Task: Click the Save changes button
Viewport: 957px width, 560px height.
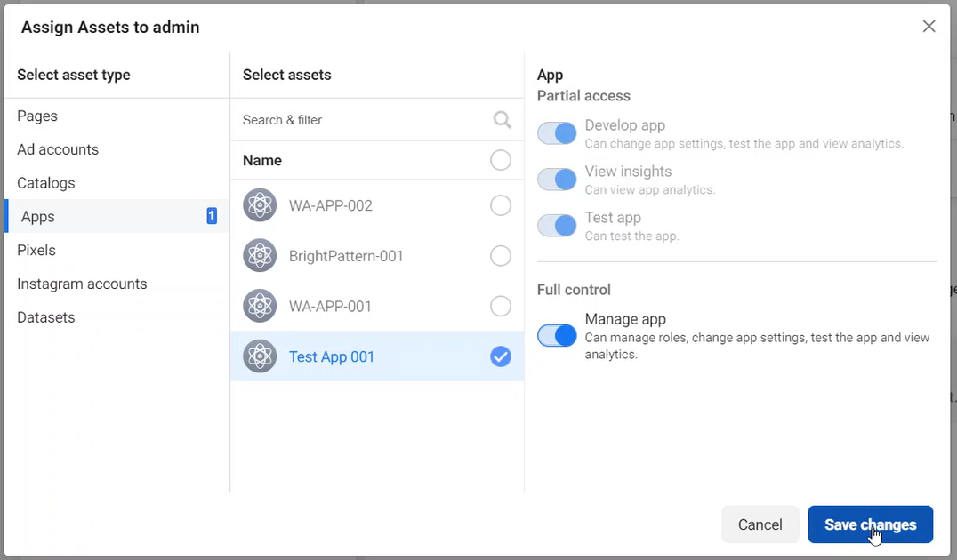Action: [x=871, y=524]
